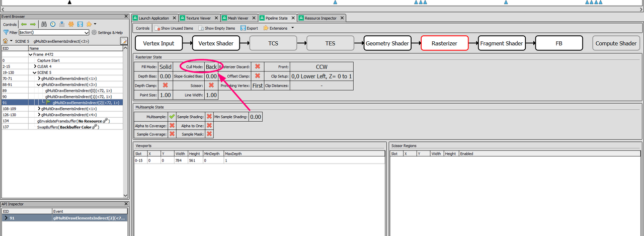Viewport: 644px width, 236px height.
Task: Collapse glMultiDrawElementsIndirect(<3>) at EID 88-91
Action: 39,85
